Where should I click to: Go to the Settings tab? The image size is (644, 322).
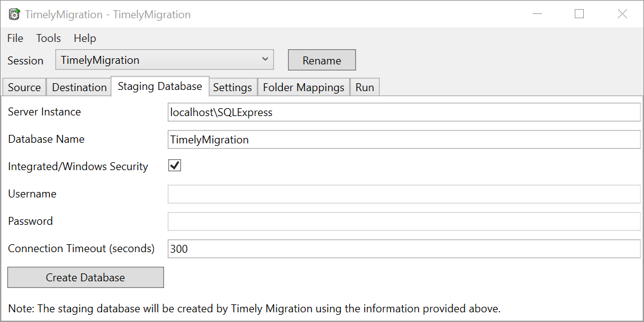point(233,87)
